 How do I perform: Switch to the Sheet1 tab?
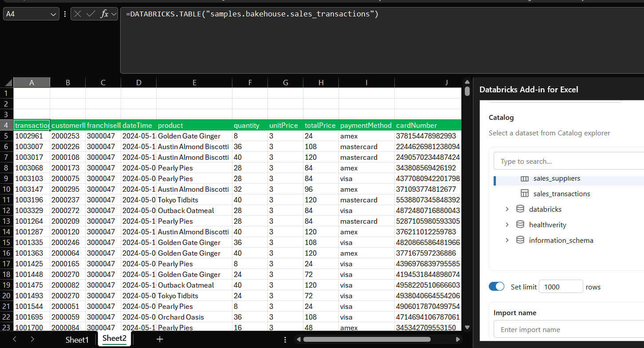point(77,340)
